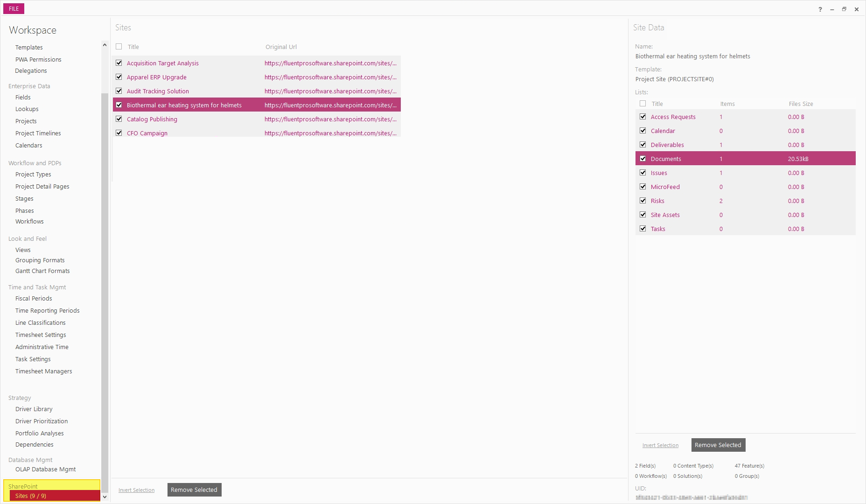Open Timesheet Managers item

click(x=44, y=371)
